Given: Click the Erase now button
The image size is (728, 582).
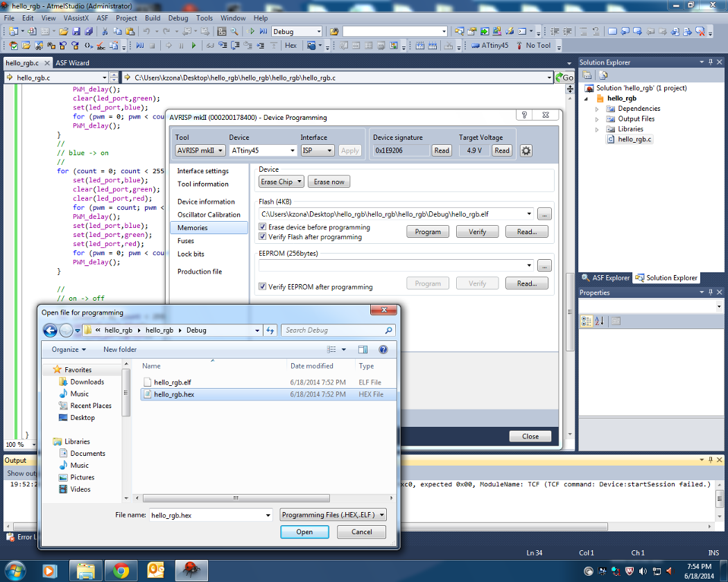Looking at the screenshot, I should tap(329, 182).
